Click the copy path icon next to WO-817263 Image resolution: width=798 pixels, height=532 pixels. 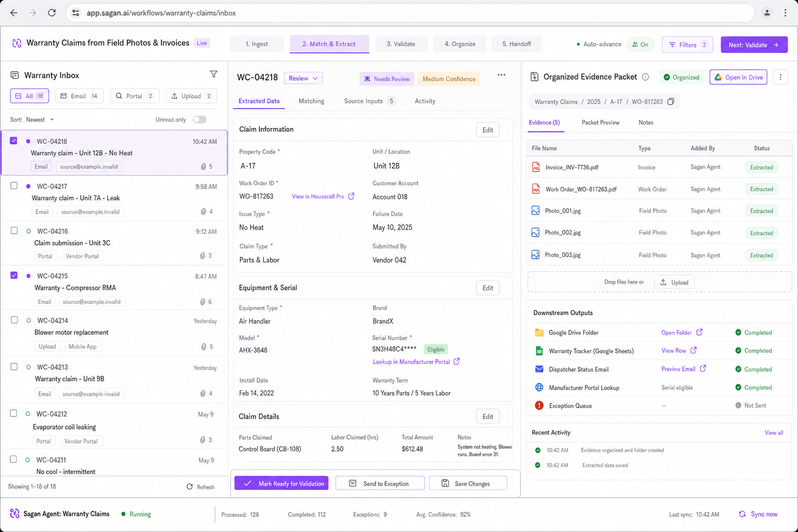coord(671,101)
